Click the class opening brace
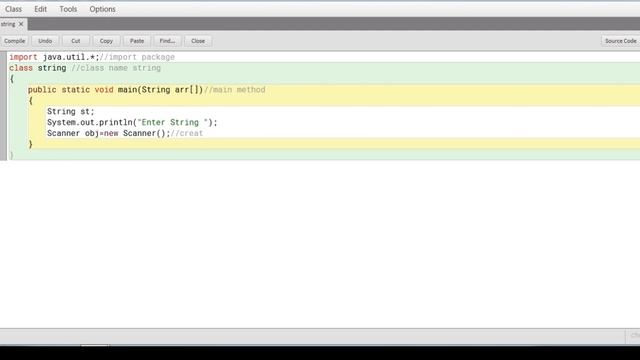Image resolution: width=640 pixels, height=360 pixels. point(12,79)
